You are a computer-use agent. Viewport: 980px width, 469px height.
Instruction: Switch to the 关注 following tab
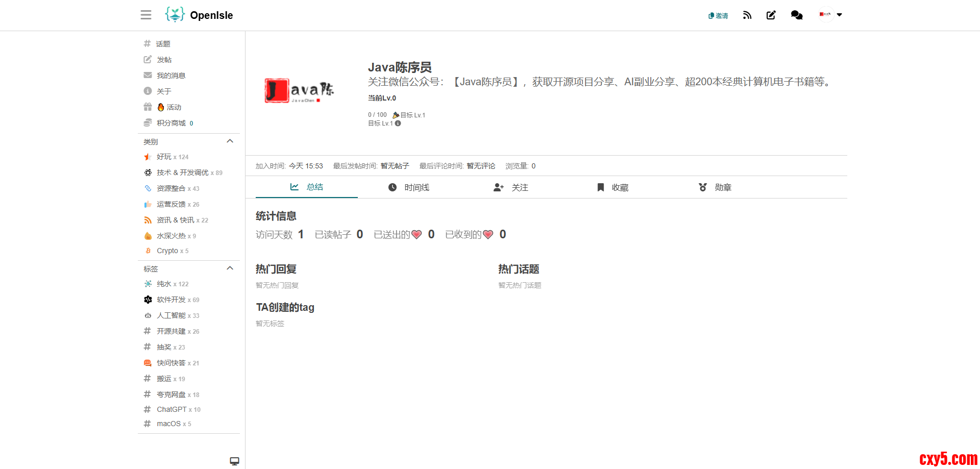pos(511,187)
